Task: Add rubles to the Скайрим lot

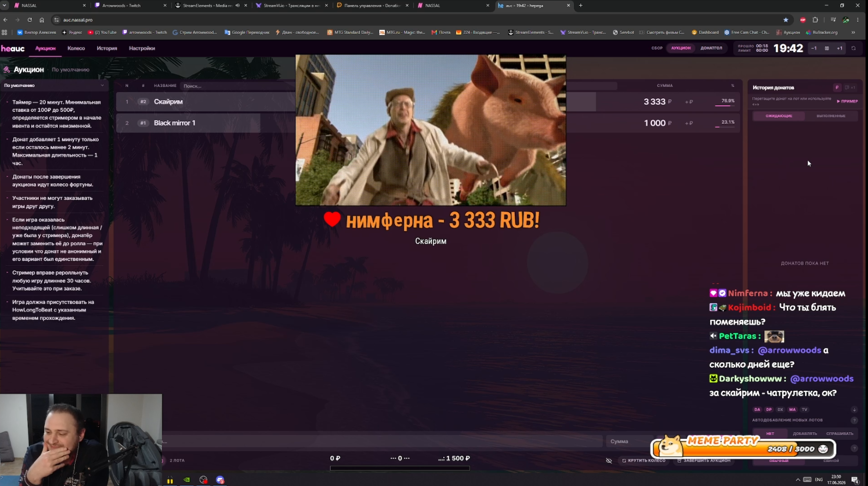Action: pyautogui.click(x=689, y=102)
